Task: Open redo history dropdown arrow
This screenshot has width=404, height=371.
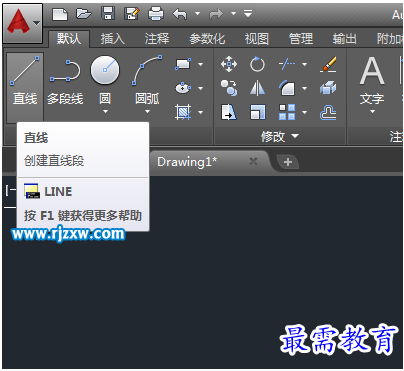Action: pos(234,14)
